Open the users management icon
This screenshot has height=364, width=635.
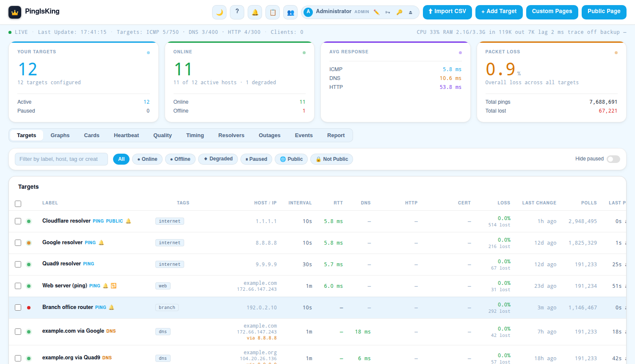click(290, 12)
